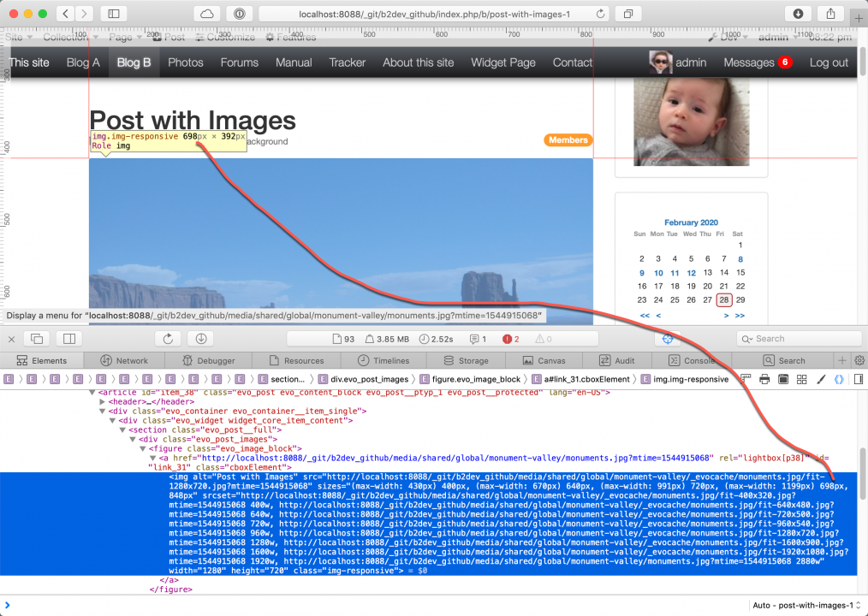Select figure.evo_image_block breadcrumb
This screenshot has height=616, width=868.
pyautogui.click(x=471, y=379)
